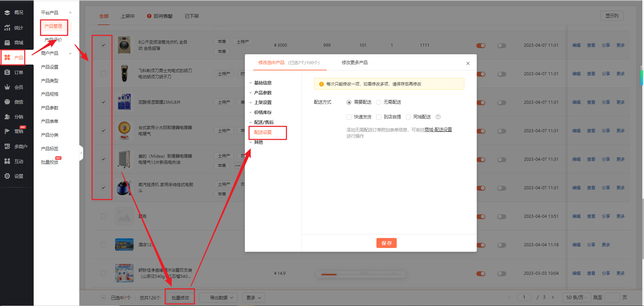Image resolution: width=644 pixels, height=306 pixels.
Task: Open 产品评价 in the side menu
Action: click(53, 40)
